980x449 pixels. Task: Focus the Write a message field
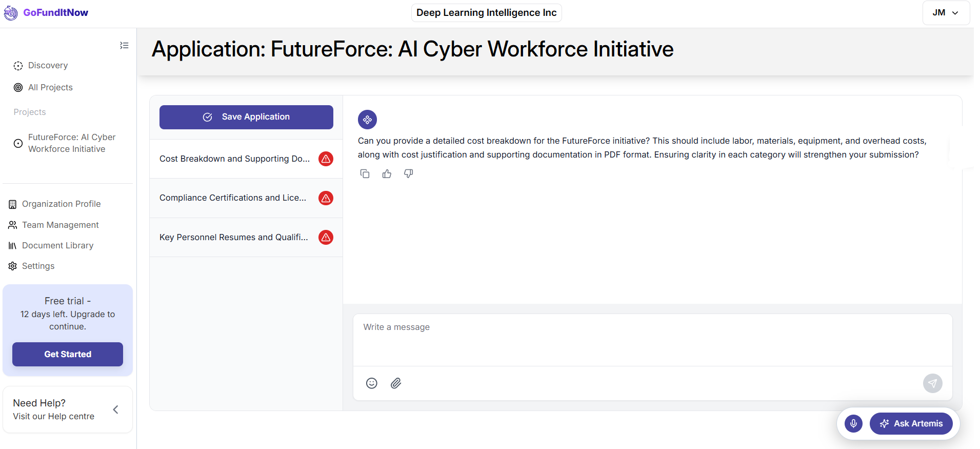tap(652, 339)
